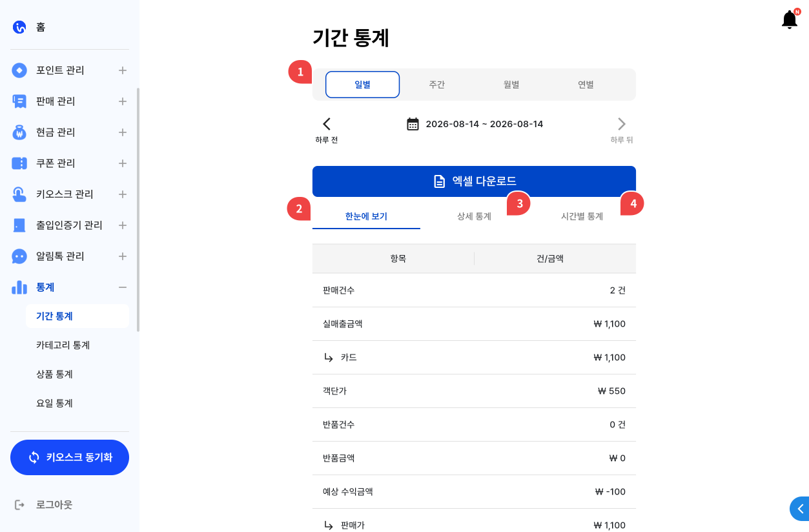The image size is (809, 532).
Task: Click the 기간 통계 page heading
Action: (351, 38)
